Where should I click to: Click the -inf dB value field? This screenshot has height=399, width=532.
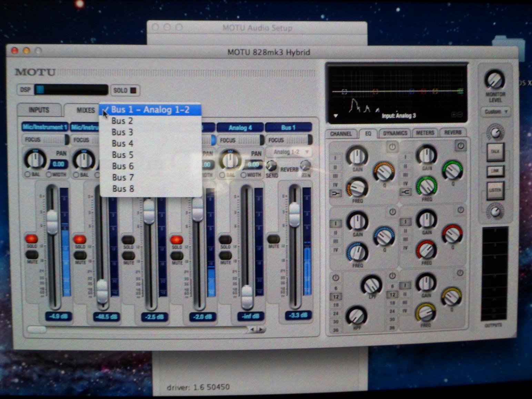(251, 316)
